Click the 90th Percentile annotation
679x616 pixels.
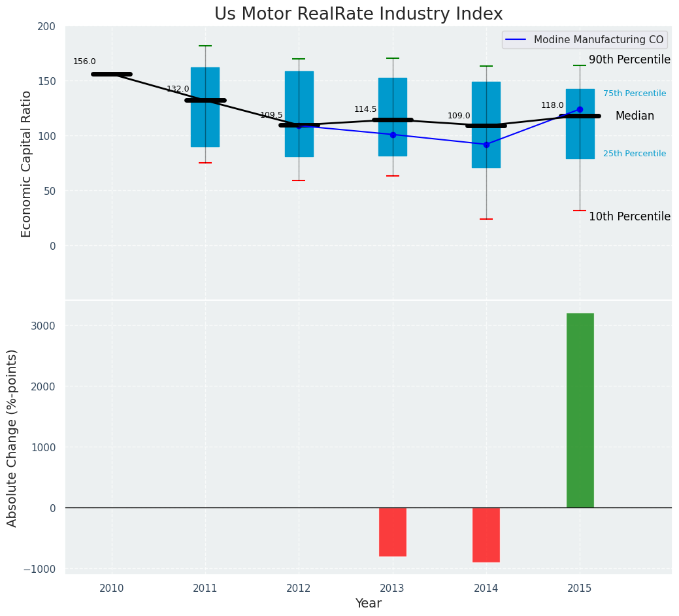tap(629, 60)
